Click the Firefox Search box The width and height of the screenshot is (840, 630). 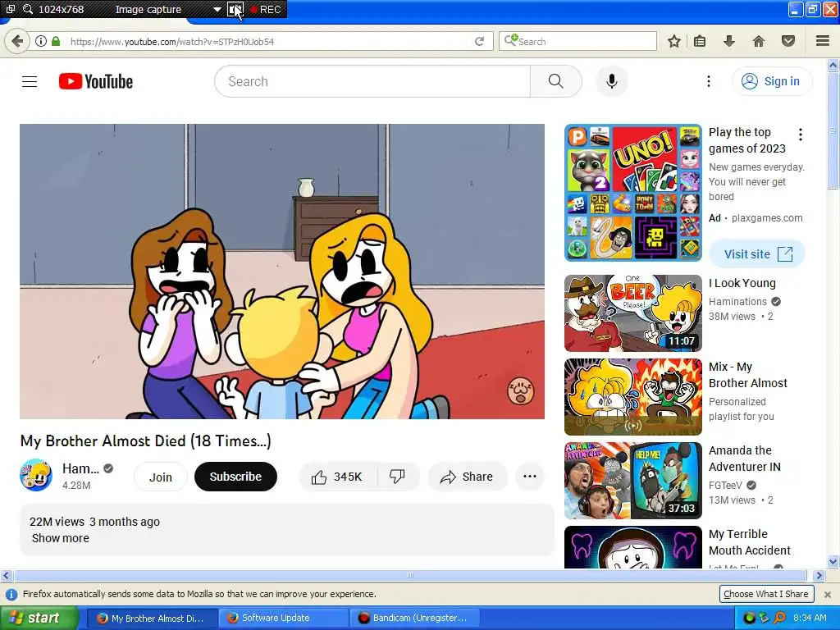pos(577,41)
